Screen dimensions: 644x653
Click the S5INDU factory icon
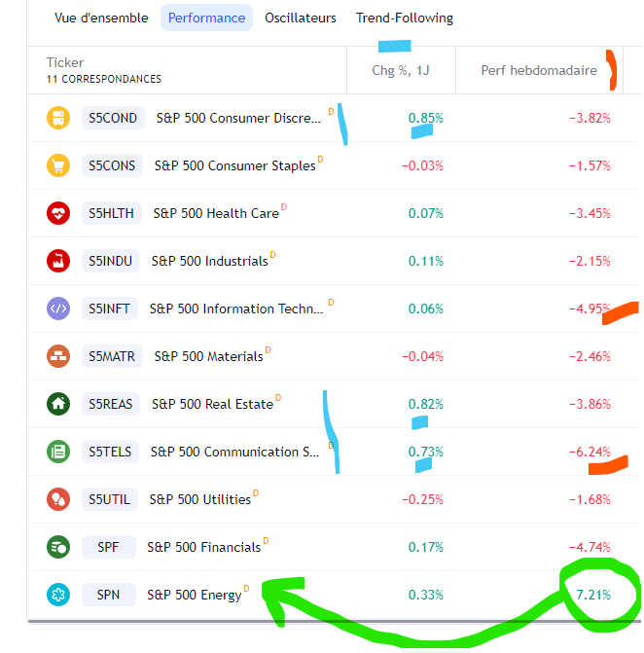click(58, 261)
